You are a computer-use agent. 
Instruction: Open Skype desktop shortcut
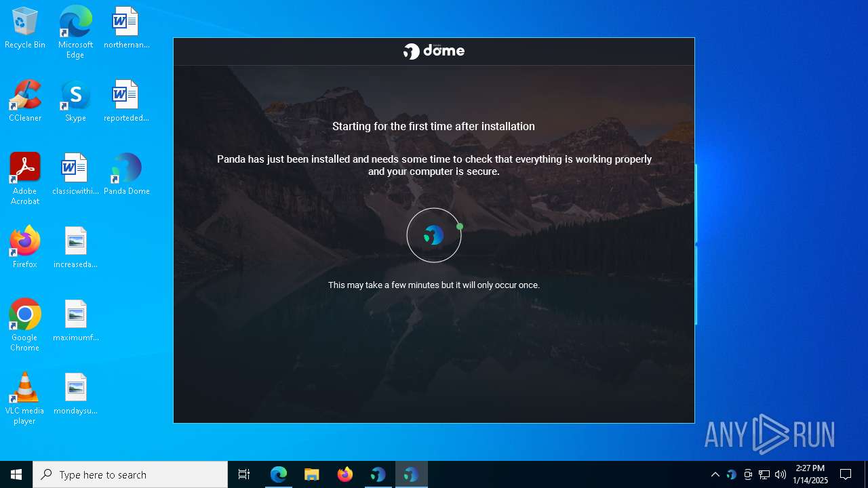coord(75,102)
